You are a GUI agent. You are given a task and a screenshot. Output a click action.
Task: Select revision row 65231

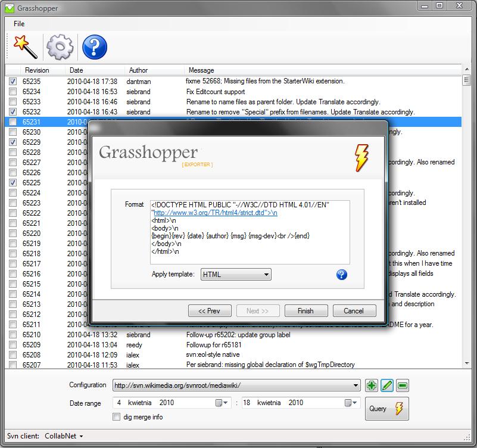[x=233, y=122]
